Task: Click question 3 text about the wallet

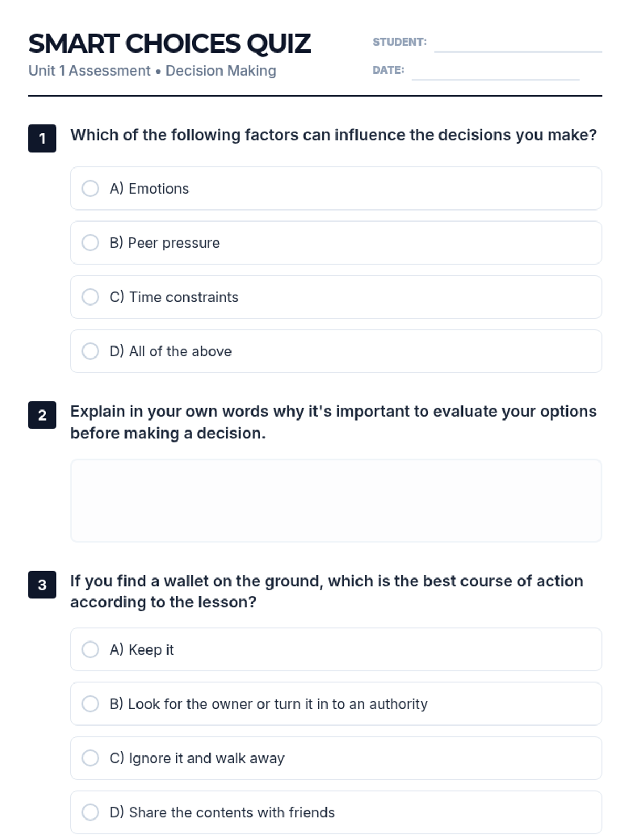Action: tap(327, 591)
